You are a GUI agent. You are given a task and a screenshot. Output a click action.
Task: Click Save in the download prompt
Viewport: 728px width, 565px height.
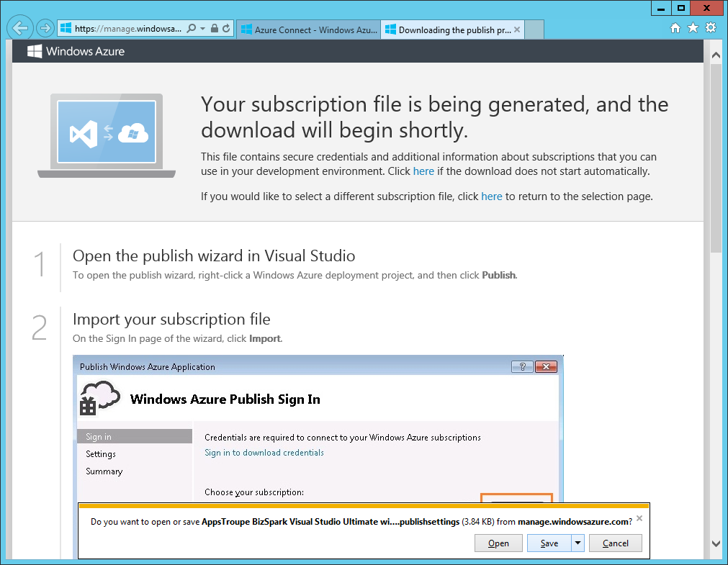coord(549,543)
